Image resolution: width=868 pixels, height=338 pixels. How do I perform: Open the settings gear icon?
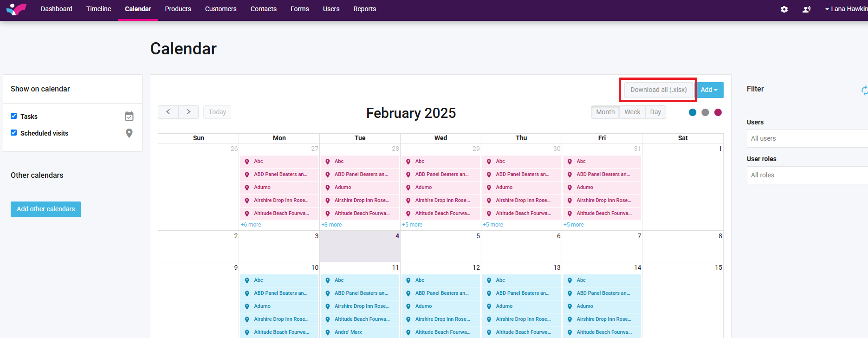click(x=784, y=9)
